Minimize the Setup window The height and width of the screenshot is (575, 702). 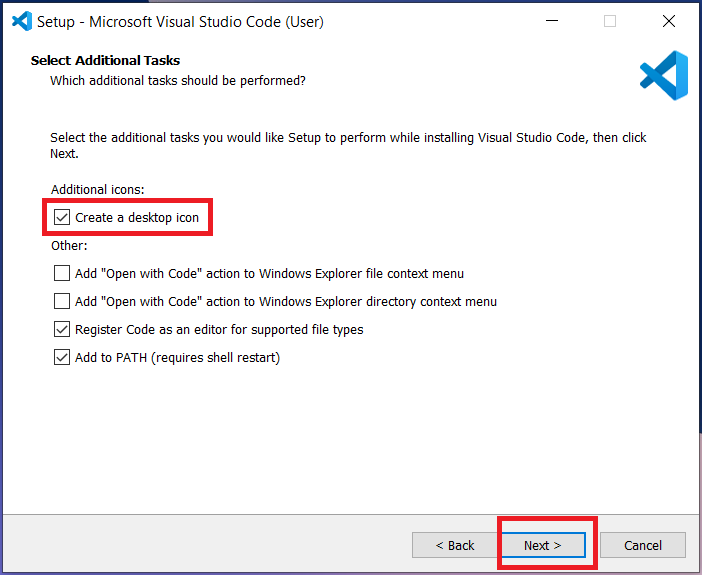coord(552,21)
